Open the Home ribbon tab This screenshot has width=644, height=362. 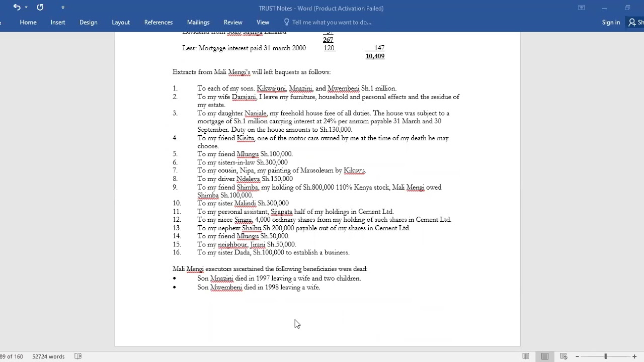tap(28, 22)
